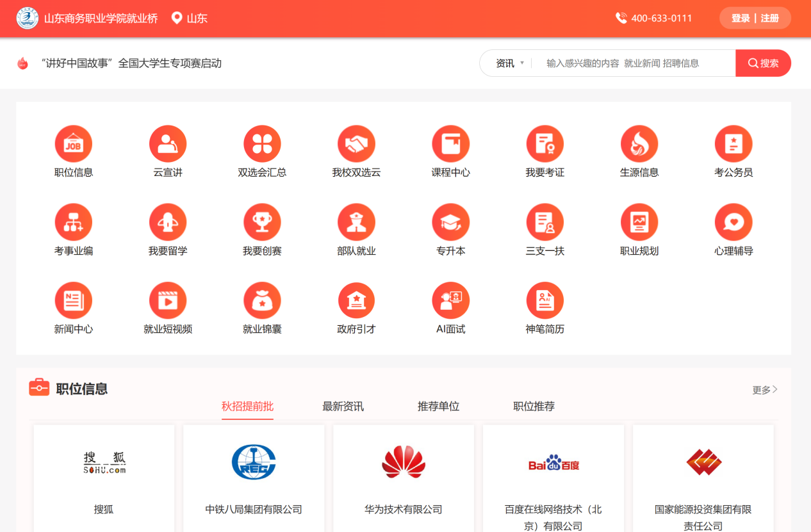The width and height of the screenshot is (811, 532).
Task: Launch the AI面试 icon
Action: point(450,300)
